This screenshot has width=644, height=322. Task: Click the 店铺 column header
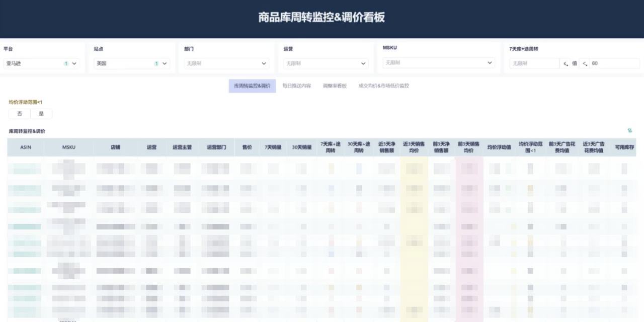point(116,147)
